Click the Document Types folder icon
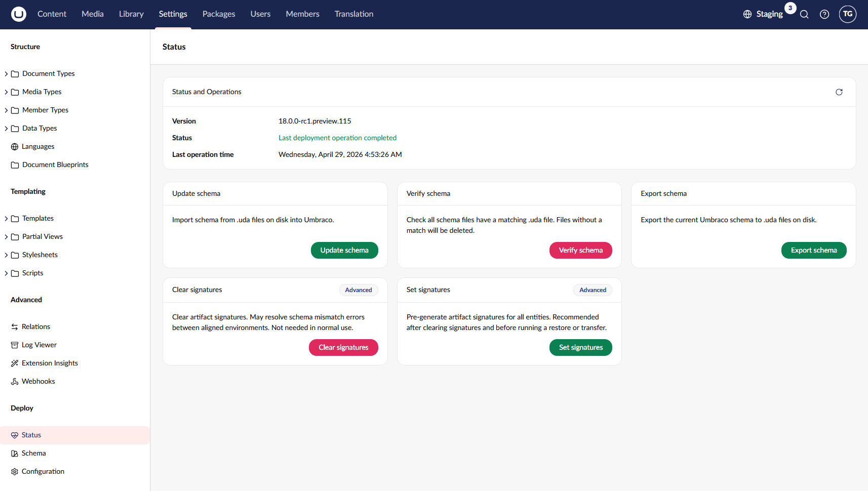Image resolution: width=868 pixels, height=491 pixels. tap(15, 74)
